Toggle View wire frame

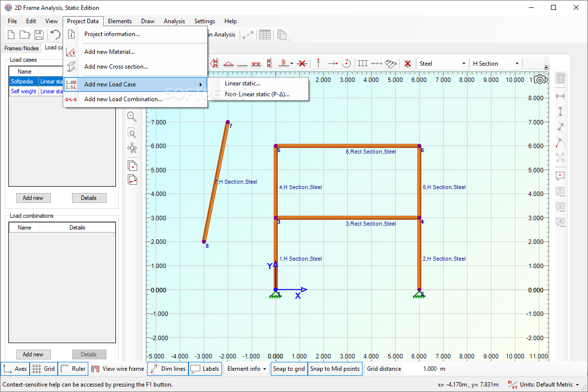coord(117,369)
